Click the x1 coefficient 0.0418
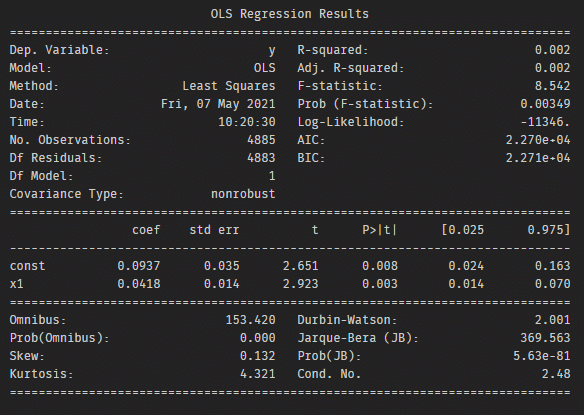The width and height of the screenshot is (584, 415). [139, 284]
